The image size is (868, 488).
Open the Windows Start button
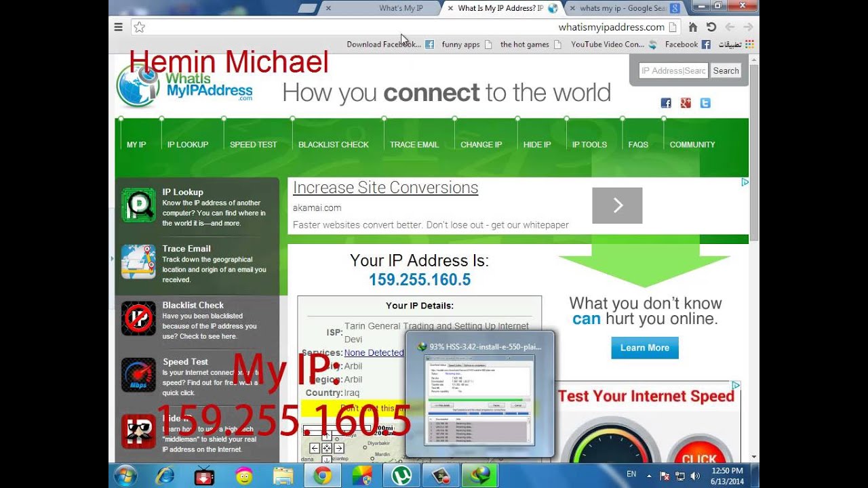pos(125,476)
